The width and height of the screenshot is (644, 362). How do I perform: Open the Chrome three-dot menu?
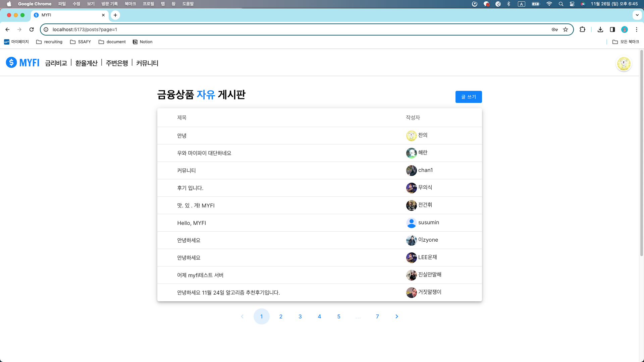[x=636, y=29]
